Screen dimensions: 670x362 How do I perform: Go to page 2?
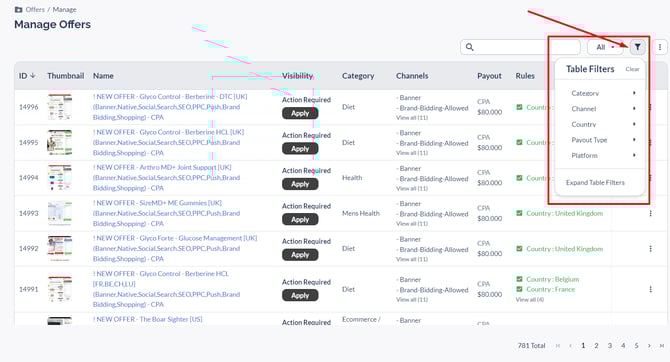point(596,346)
